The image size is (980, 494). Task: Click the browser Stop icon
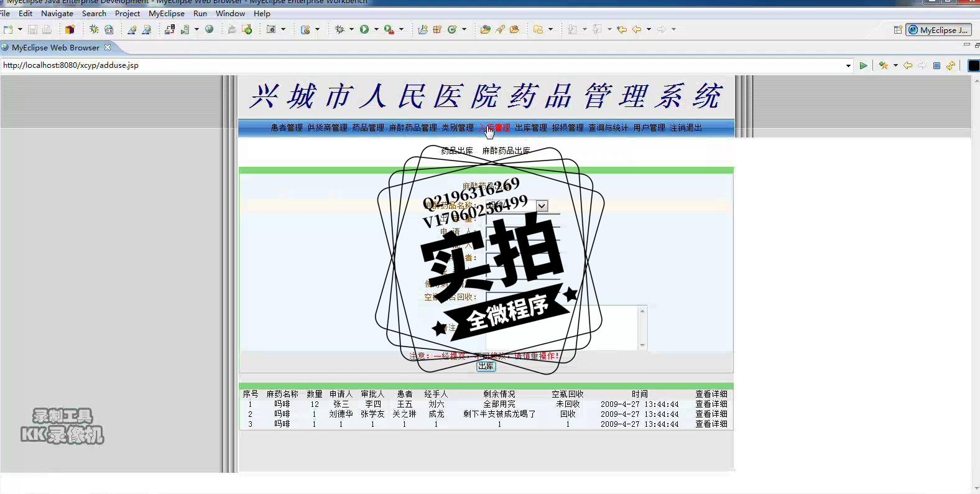click(x=936, y=65)
